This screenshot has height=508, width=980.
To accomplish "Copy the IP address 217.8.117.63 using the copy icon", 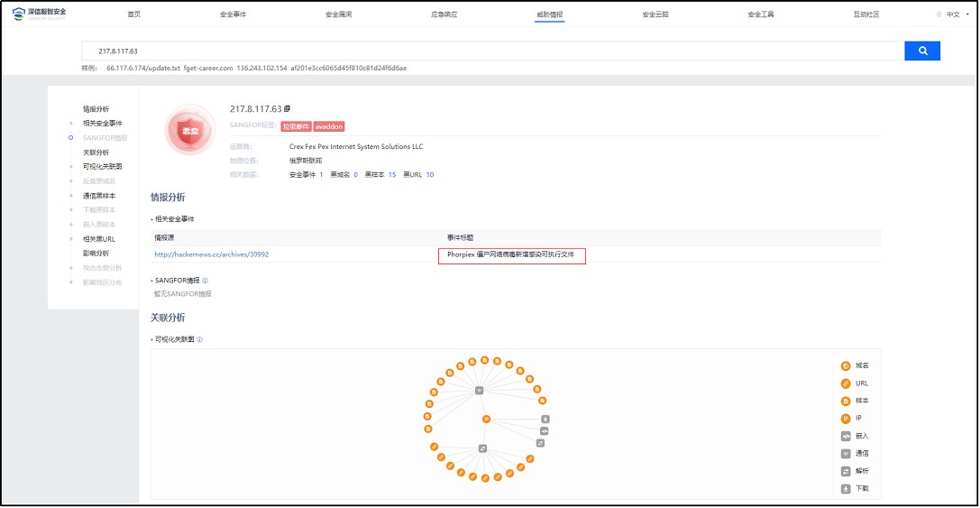I will (x=288, y=109).
